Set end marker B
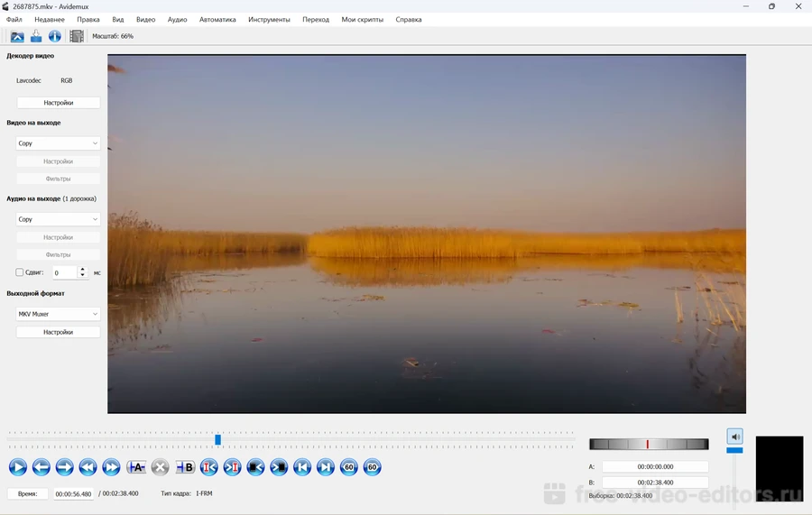This screenshot has width=812, height=515. 185,467
